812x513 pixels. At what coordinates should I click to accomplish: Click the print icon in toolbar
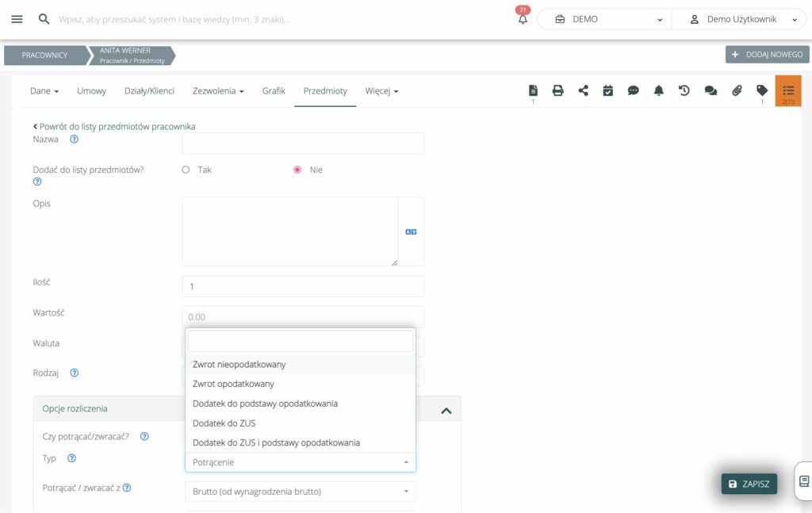557,90
